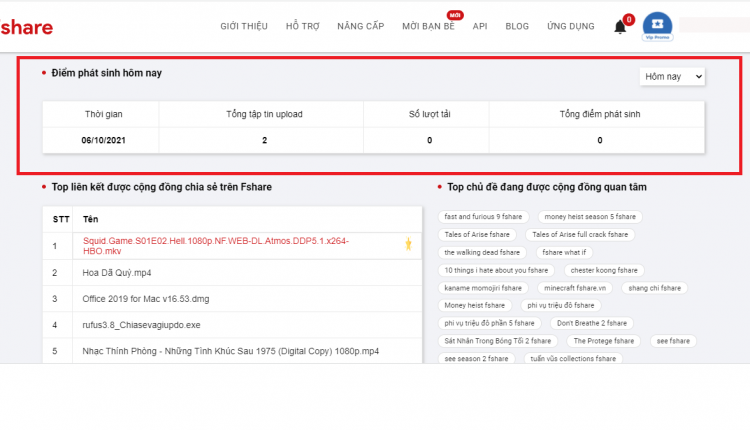Click the Số lượt tải column header
Screen dimensions: 750x430
click(430, 114)
